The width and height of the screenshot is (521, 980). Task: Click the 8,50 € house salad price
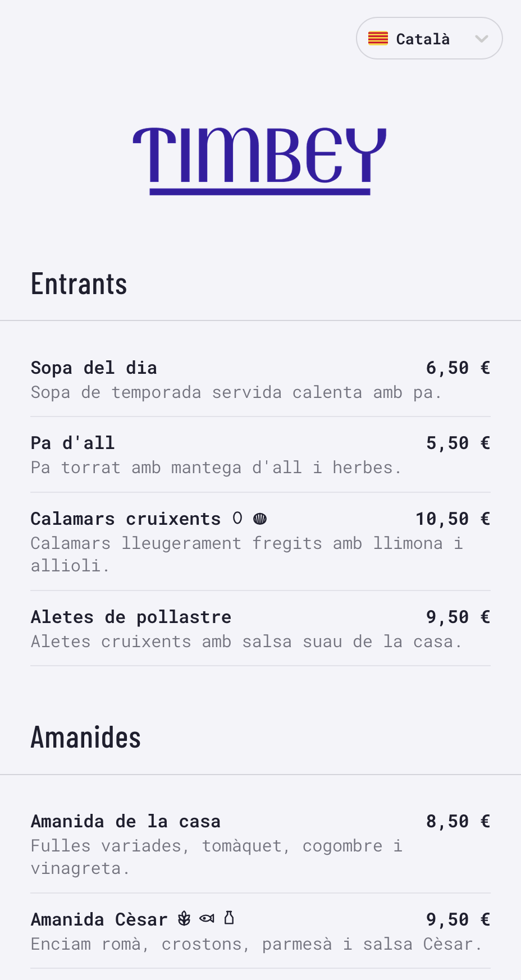tap(458, 822)
